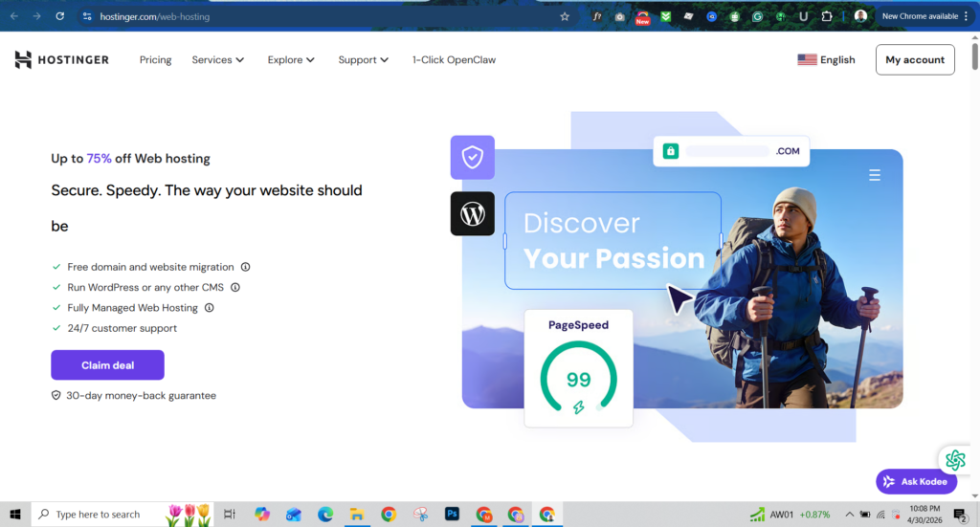Open the rainbow extension marked New
The image size is (980, 527).
pos(642,17)
